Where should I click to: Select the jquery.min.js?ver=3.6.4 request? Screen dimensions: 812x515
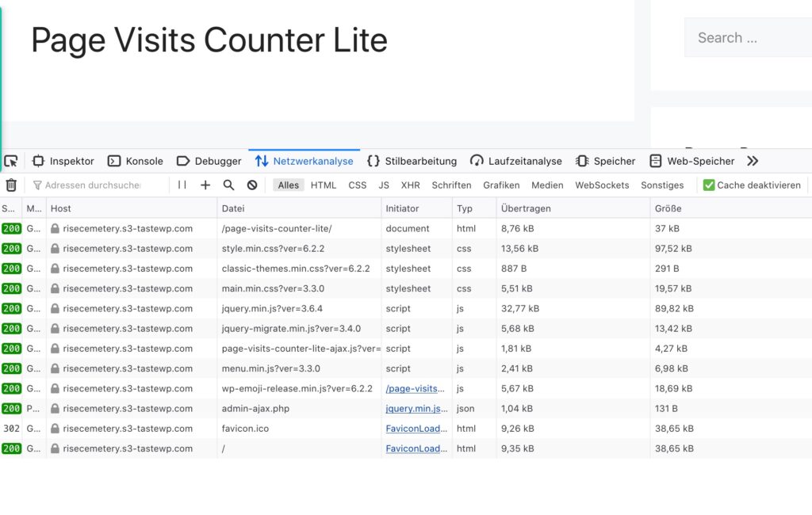point(406,308)
